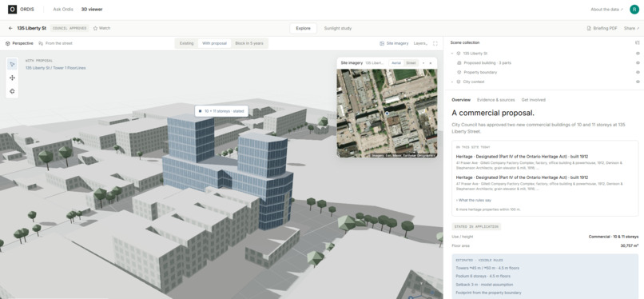
Task: Toggle the Scene collection panel layout icon
Action: click(637, 42)
